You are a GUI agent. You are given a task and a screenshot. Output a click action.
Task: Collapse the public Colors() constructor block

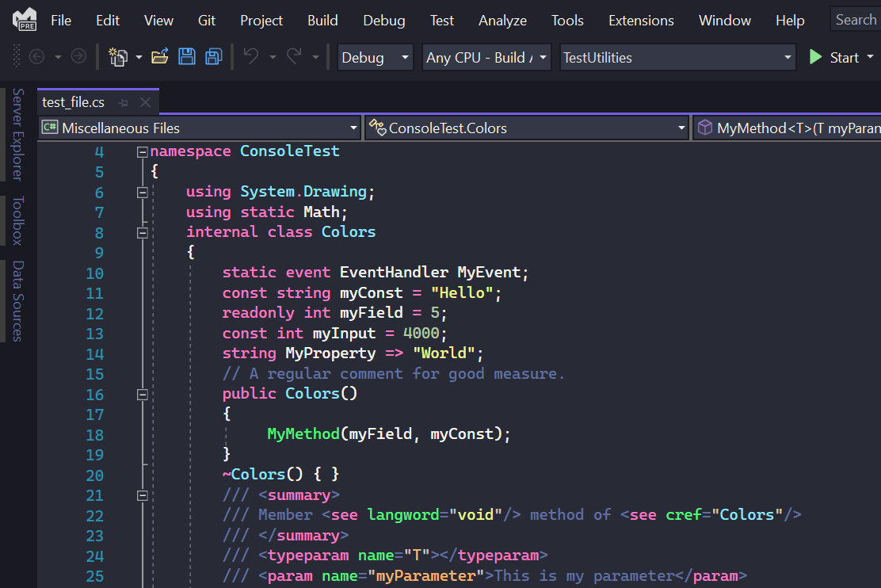[x=142, y=394]
